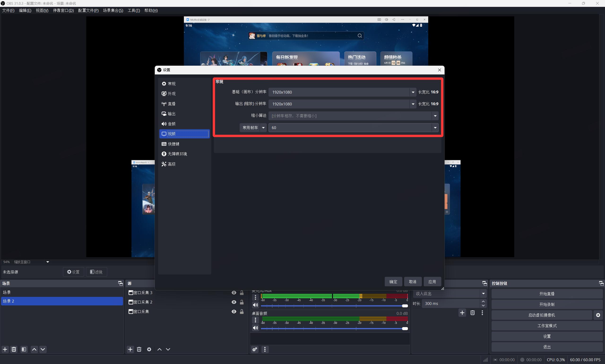Open the 工具(T) menu
The width and height of the screenshot is (605, 364).
(134, 11)
